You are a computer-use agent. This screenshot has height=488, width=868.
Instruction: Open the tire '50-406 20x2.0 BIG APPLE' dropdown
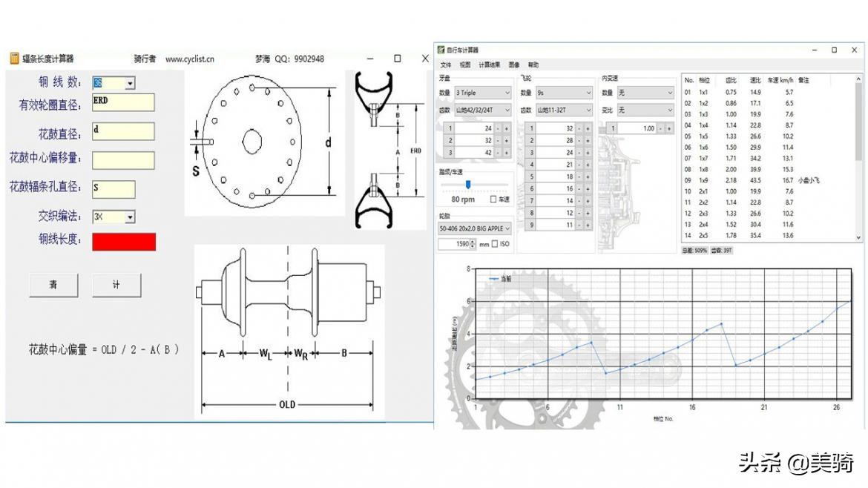click(x=475, y=228)
